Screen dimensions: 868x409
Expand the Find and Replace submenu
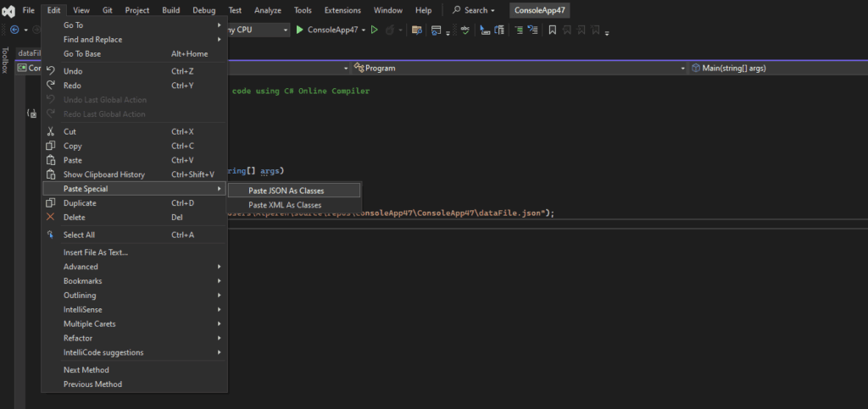[135, 39]
